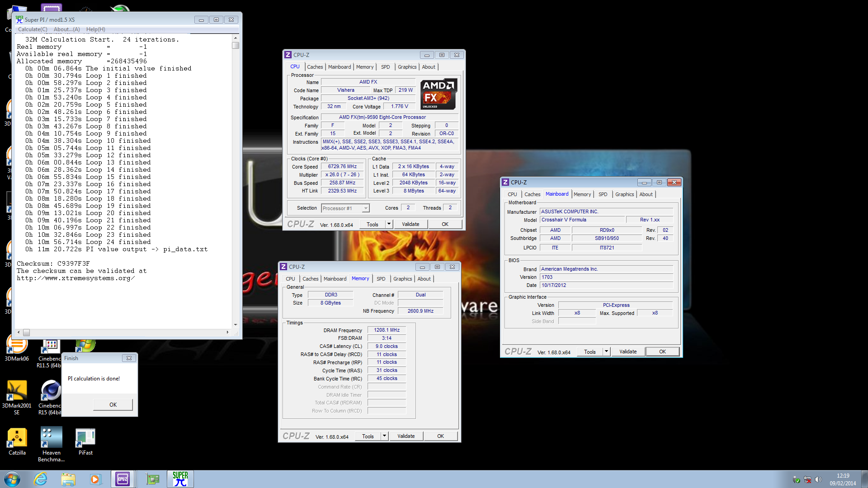Click Super PI vertical scrollbar thumb
This screenshot has height=488, width=868.
tap(236, 45)
